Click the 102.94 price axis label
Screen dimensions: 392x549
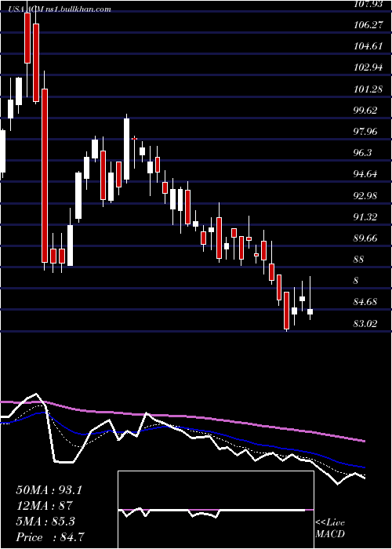coord(368,67)
